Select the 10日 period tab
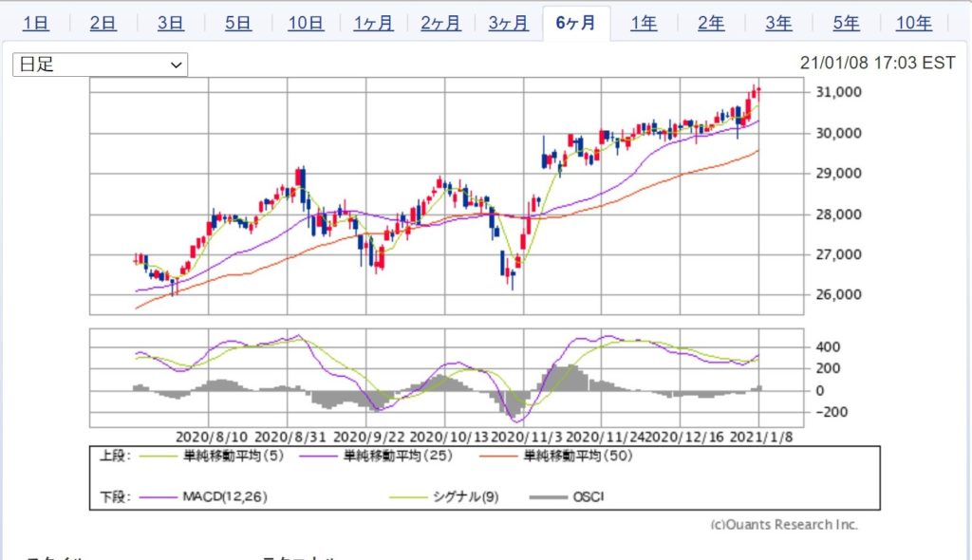Viewport: 972px width, 560px height. click(305, 24)
